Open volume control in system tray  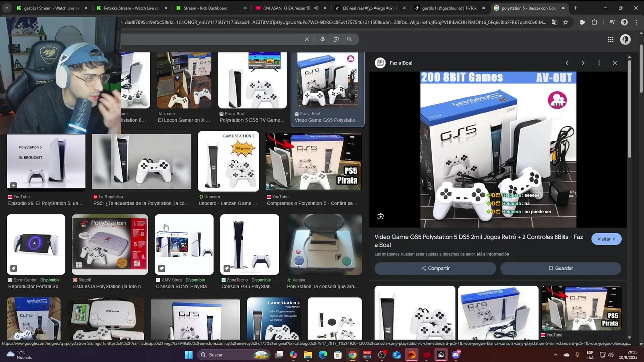click(x=611, y=355)
